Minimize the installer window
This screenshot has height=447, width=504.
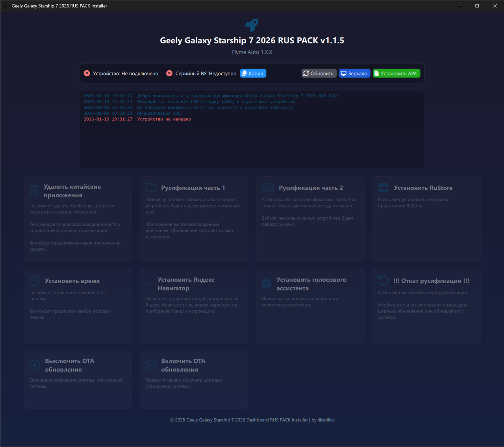coord(460,6)
